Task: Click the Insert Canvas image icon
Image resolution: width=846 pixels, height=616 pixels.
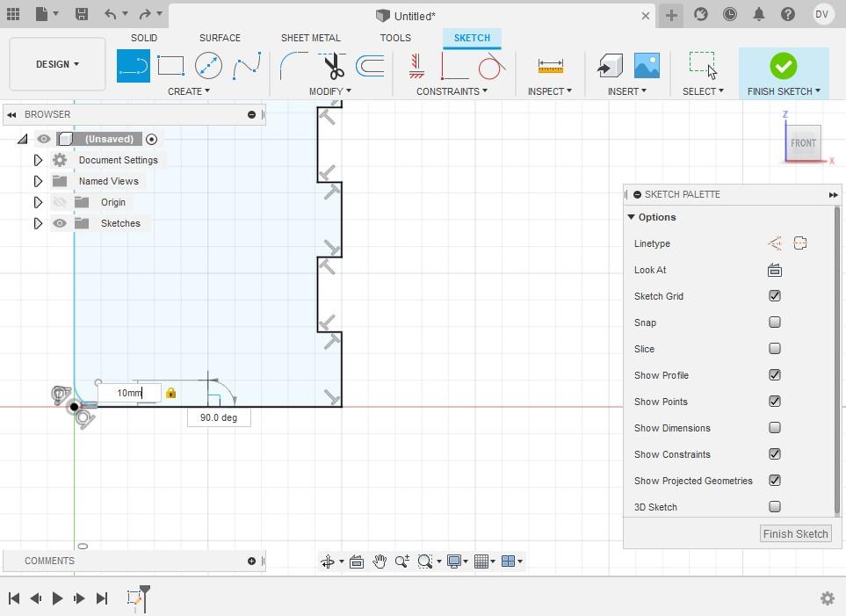Action: (x=647, y=66)
